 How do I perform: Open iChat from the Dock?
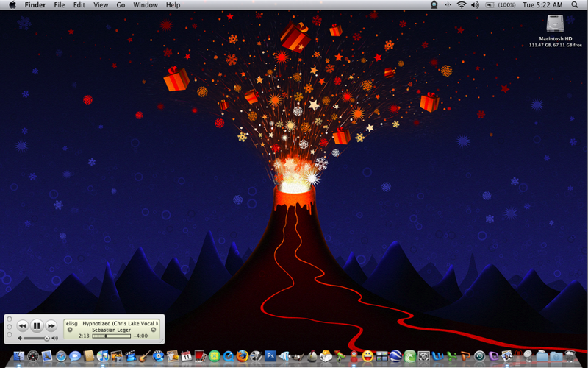75,356
